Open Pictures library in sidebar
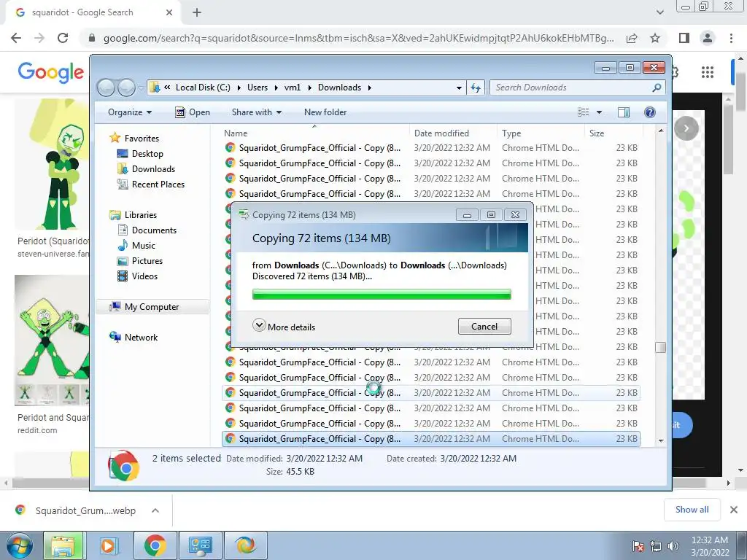This screenshot has height=560, width=747. pyautogui.click(x=147, y=261)
